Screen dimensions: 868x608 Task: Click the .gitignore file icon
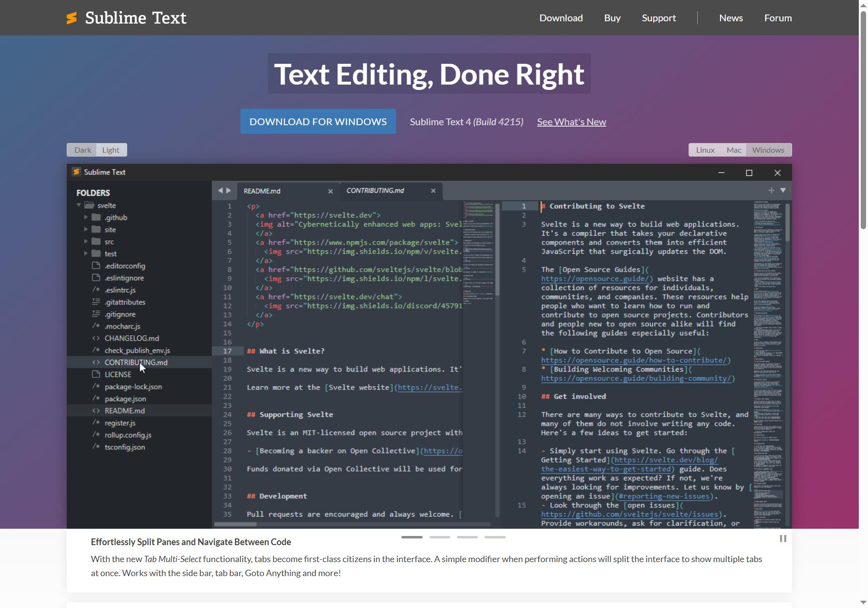(x=96, y=314)
